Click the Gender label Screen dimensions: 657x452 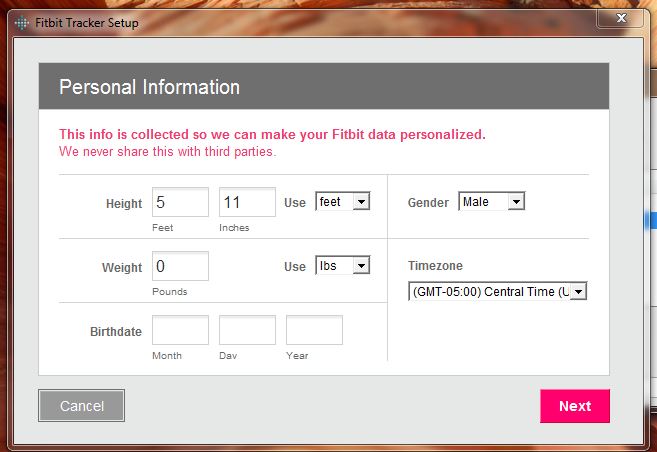click(428, 203)
